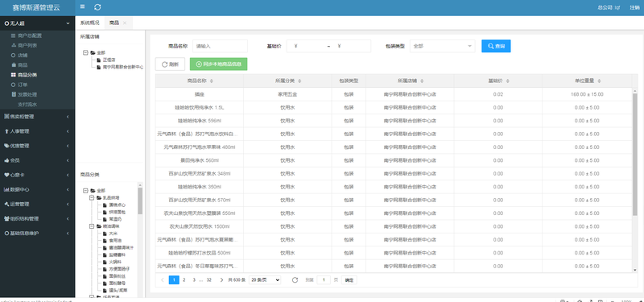Click the category tree vertical scrollbar
This screenshot has width=644, height=302.
pos(140,201)
